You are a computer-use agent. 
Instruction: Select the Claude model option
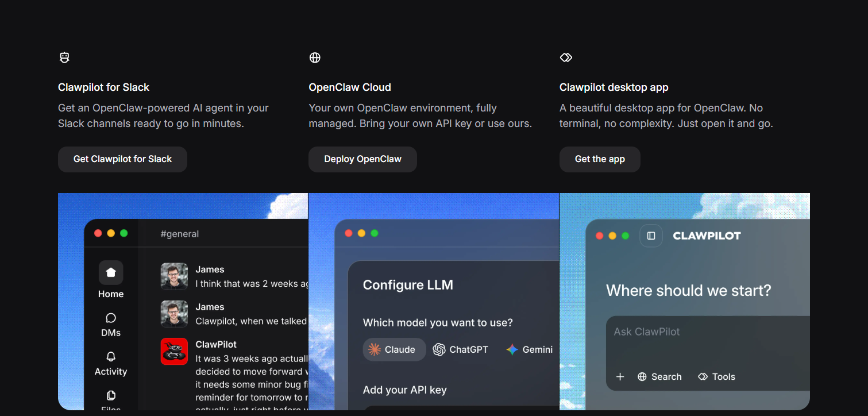click(394, 349)
